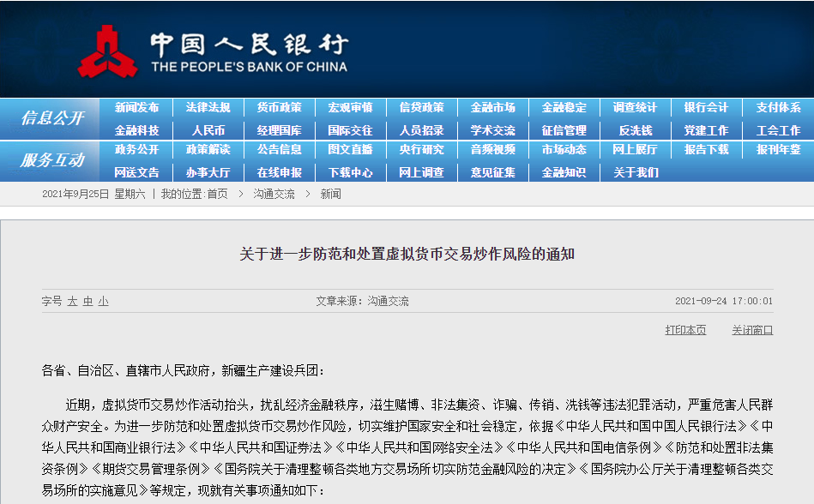Open 货币政策 menu item
Image resolution: width=814 pixels, height=504 pixels.
pos(279,107)
